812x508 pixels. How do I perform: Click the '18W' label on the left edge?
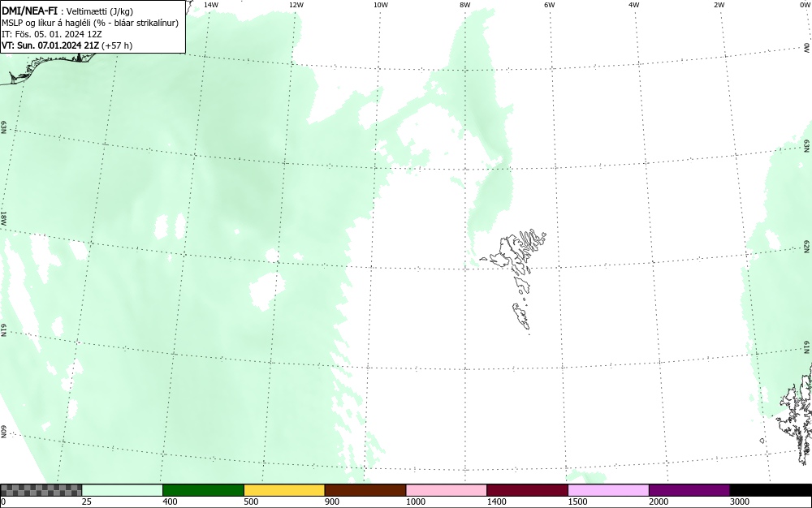tap(3, 218)
